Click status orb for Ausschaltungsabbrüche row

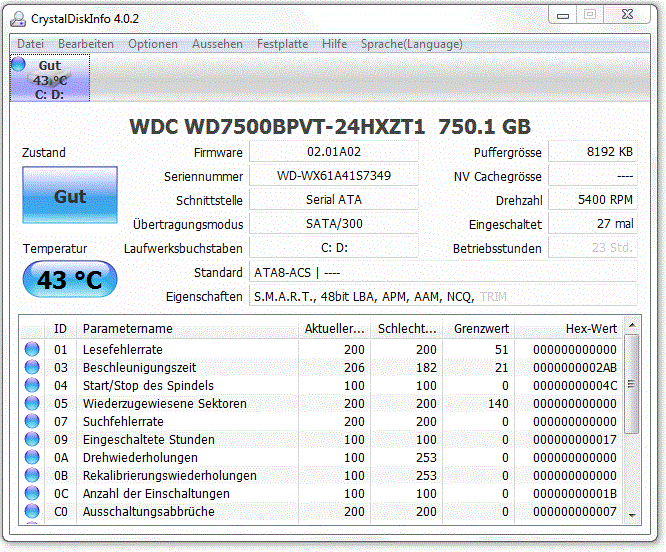click(x=32, y=511)
